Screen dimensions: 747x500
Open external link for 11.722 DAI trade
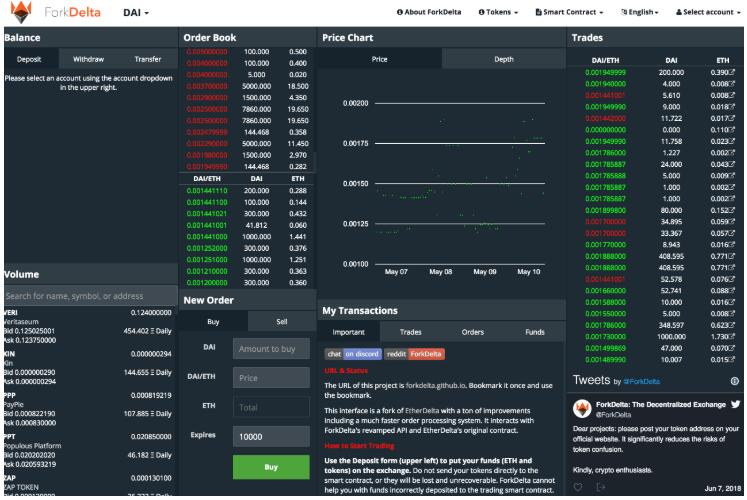731,118
